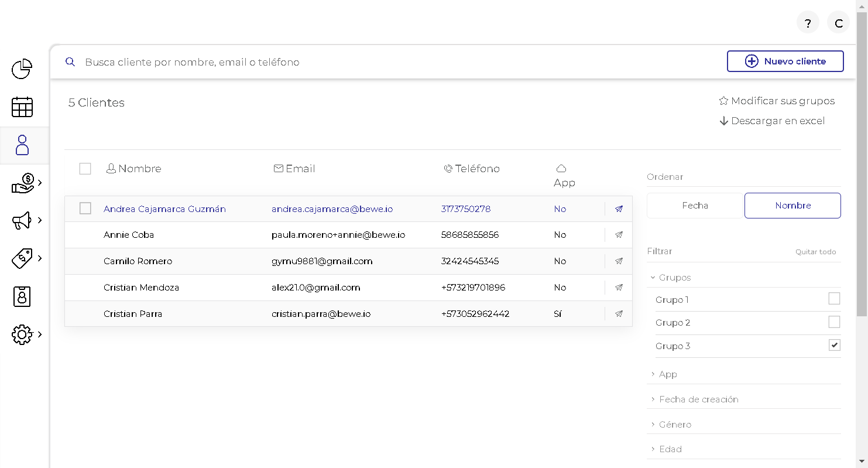Click the Sí app status for Cristian Parra
This screenshot has height=468, width=868.
click(557, 314)
